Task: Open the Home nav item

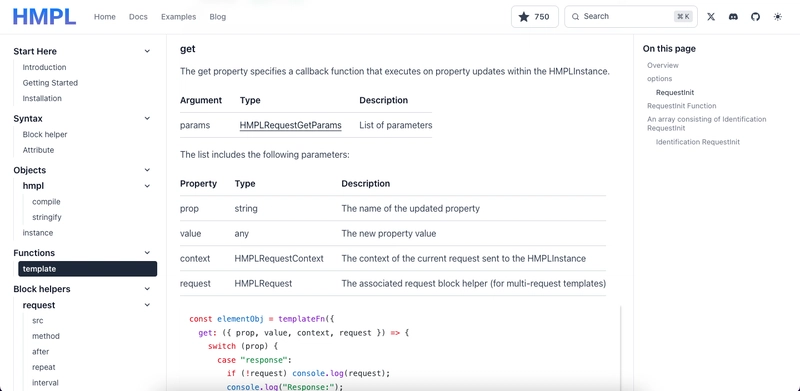Action: point(105,16)
